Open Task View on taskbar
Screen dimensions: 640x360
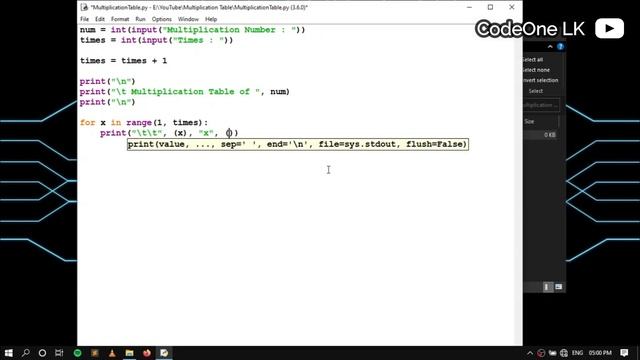click(x=59, y=353)
